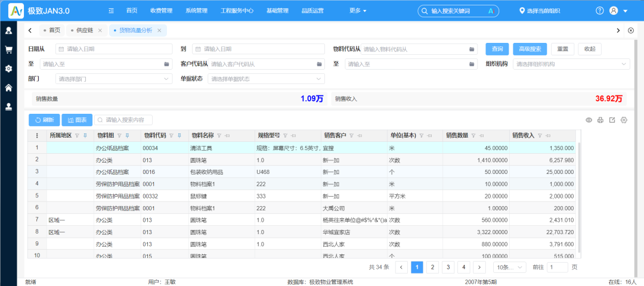Filter the 销售客户 column
The height and width of the screenshot is (286, 644).
click(x=351, y=135)
